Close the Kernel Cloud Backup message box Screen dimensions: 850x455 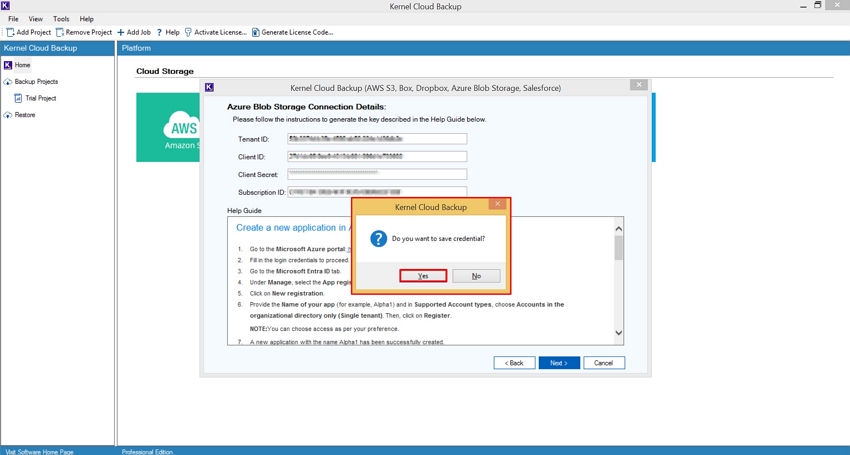[497, 204]
